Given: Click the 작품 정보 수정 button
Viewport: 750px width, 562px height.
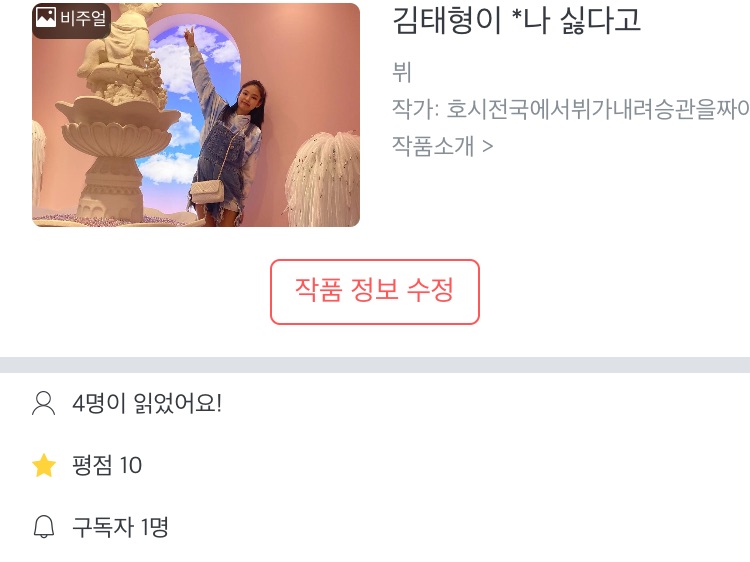Looking at the screenshot, I should point(375,292).
